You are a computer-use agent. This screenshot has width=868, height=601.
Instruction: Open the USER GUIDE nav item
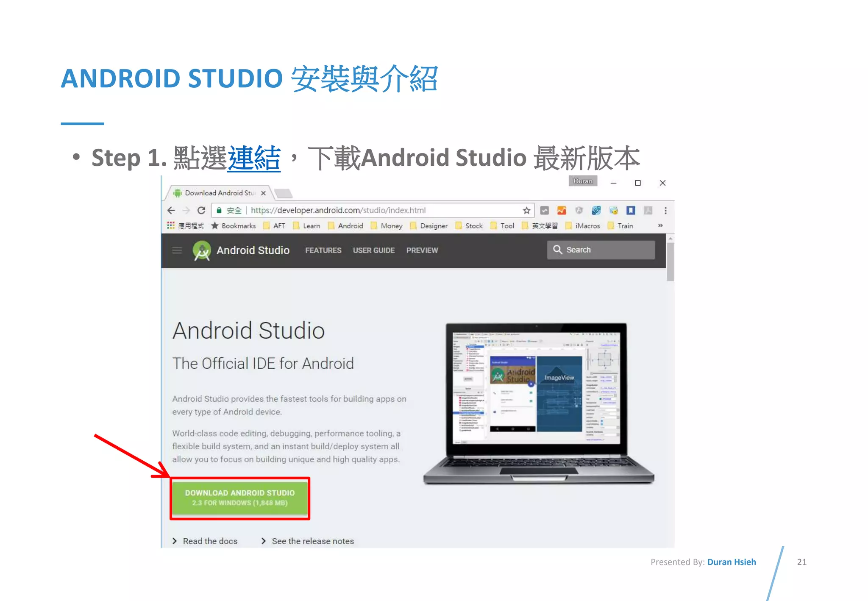click(374, 250)
